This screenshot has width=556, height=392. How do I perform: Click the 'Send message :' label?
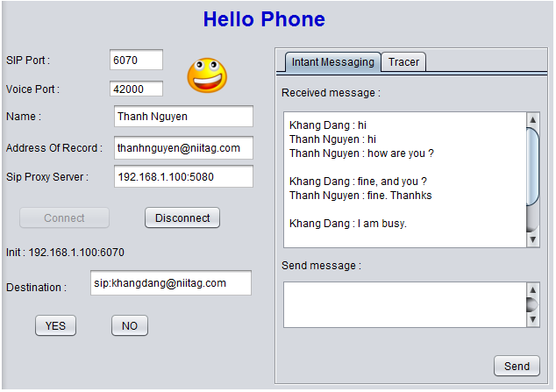pos(321,266)
